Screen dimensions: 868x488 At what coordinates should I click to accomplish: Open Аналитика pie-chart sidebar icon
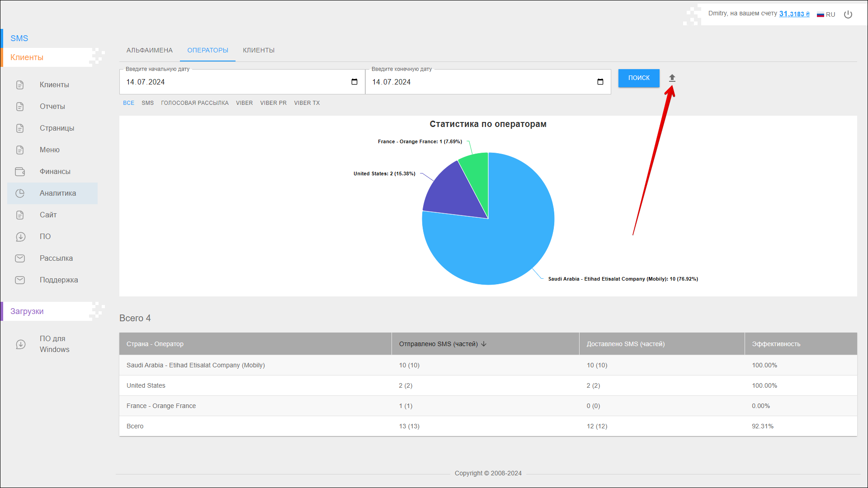20,193
